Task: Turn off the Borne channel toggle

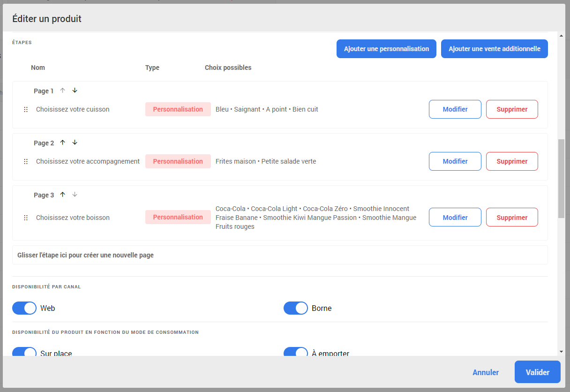Action: 296,308
